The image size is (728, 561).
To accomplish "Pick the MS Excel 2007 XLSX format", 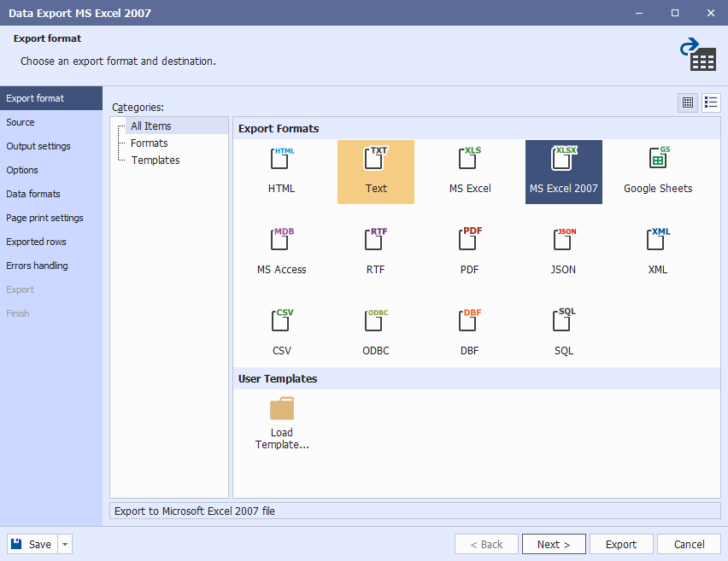I will [x=564, y=172].
